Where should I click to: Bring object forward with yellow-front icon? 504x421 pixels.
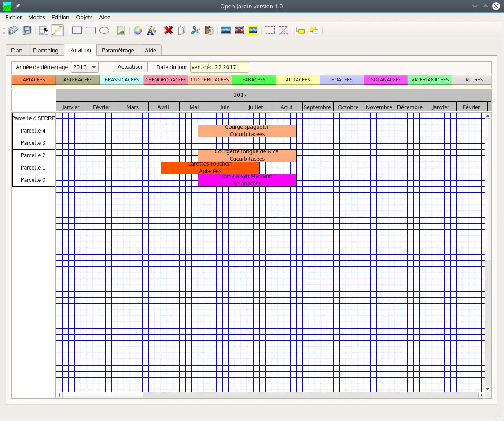tap(300, 30)
